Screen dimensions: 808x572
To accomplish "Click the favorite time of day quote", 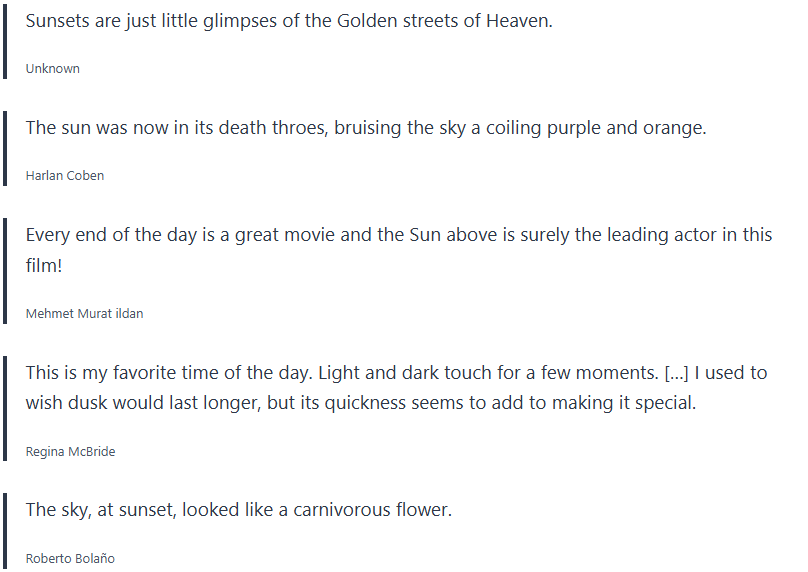I will pyautogui.click(x=340, y=373).
